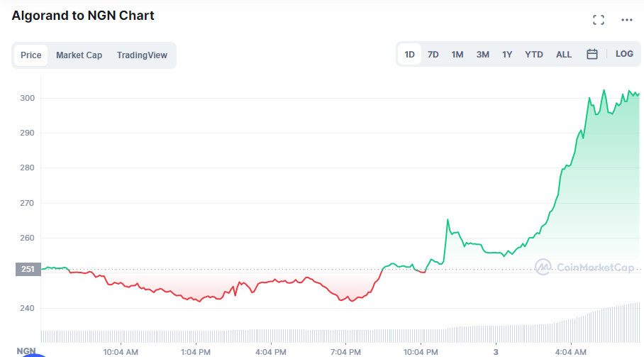Image resolution: width=644 pixels, height=357 pixels.
Task: Select the 1D time range
Action: click(x=409, y=54)
